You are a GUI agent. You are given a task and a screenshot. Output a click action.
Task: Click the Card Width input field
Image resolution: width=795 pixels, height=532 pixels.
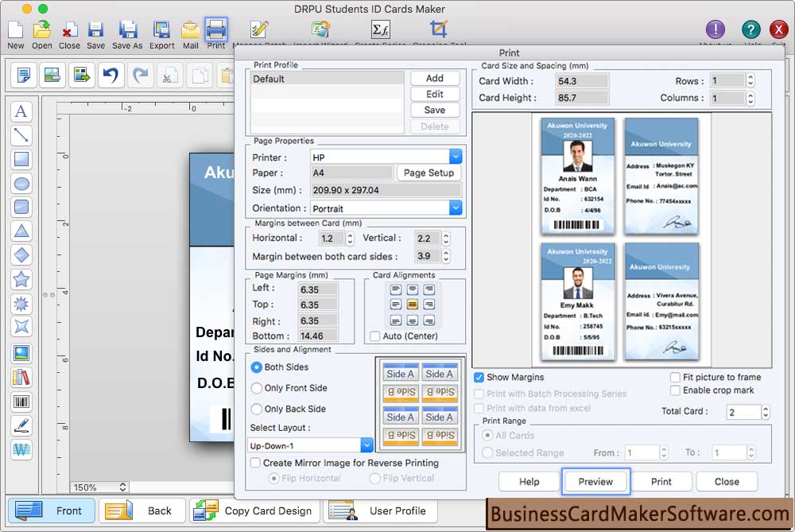pyautogui.click(x=582, y=81)
